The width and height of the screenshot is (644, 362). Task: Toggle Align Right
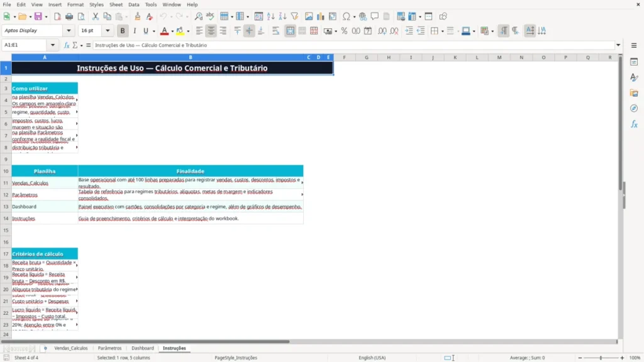(x=223, y=31)
